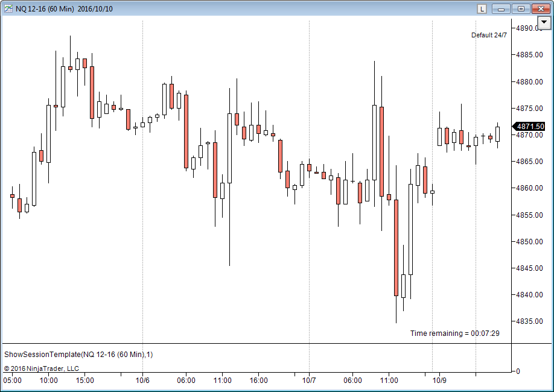Image resolution: width=554 pixels, height=392 pixels.
Task: Click the '© 2016 NinjaTrader, LLC' copyright text
Action: (41, 368)
